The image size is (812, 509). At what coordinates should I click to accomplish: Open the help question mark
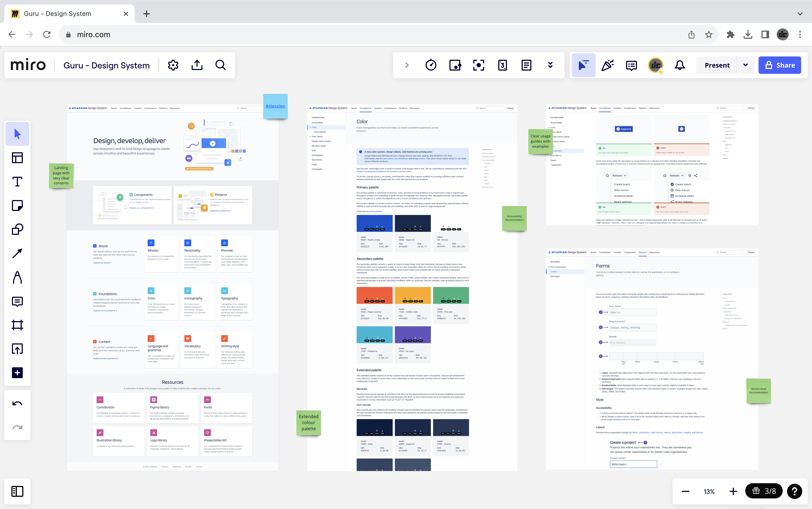[795, 491]
